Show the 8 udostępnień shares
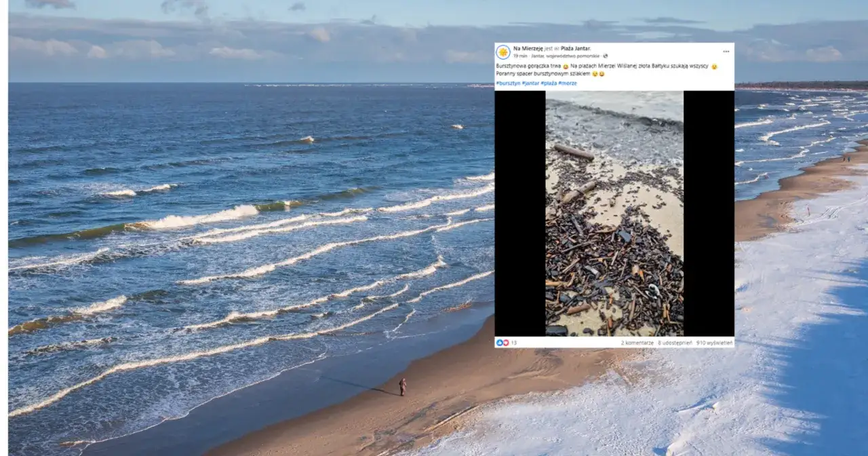Image resolution: width=868 pixels, height=456 pixels. coord(675,343)
